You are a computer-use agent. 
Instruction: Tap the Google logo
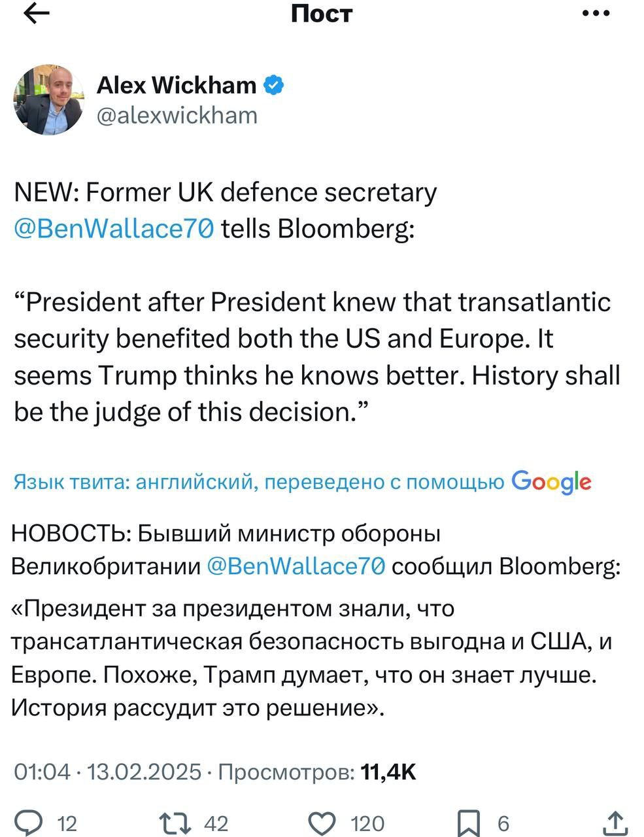tap(552, 482)
